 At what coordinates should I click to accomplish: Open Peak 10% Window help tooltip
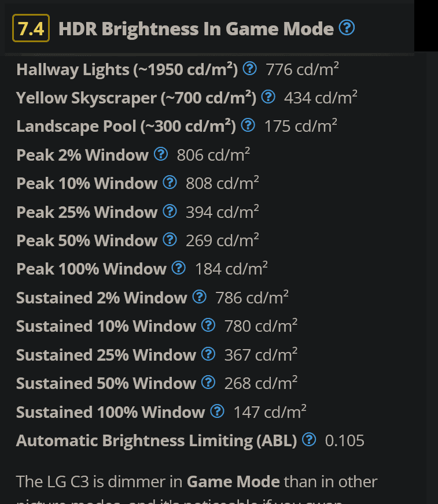click(x=170, y=183)
